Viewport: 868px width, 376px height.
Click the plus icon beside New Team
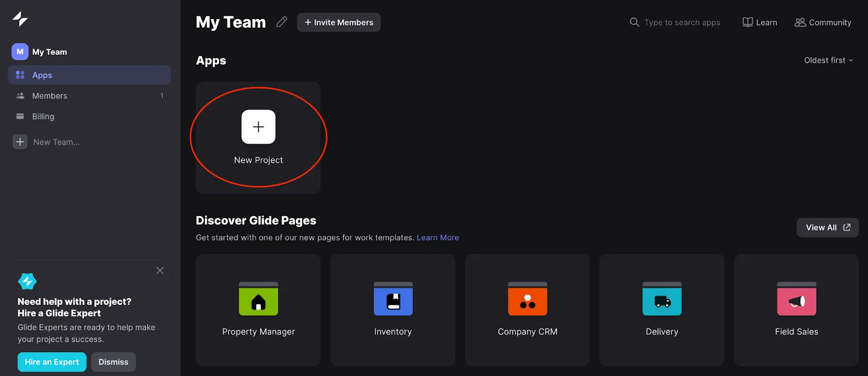20,142
